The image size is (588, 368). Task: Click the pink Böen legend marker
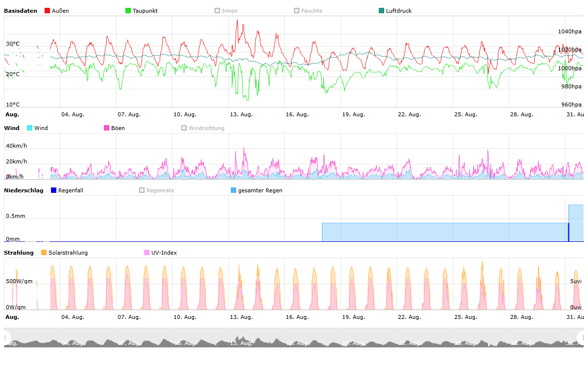(107, 128)
